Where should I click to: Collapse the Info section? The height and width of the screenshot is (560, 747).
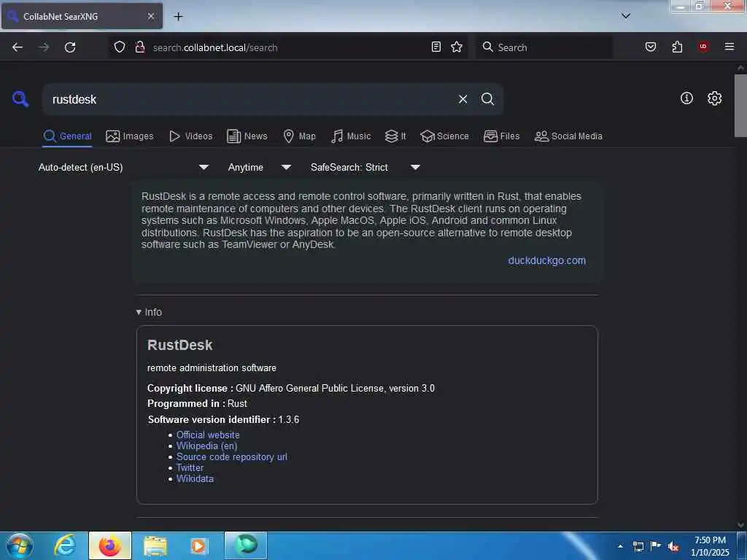tap(149, 312)
